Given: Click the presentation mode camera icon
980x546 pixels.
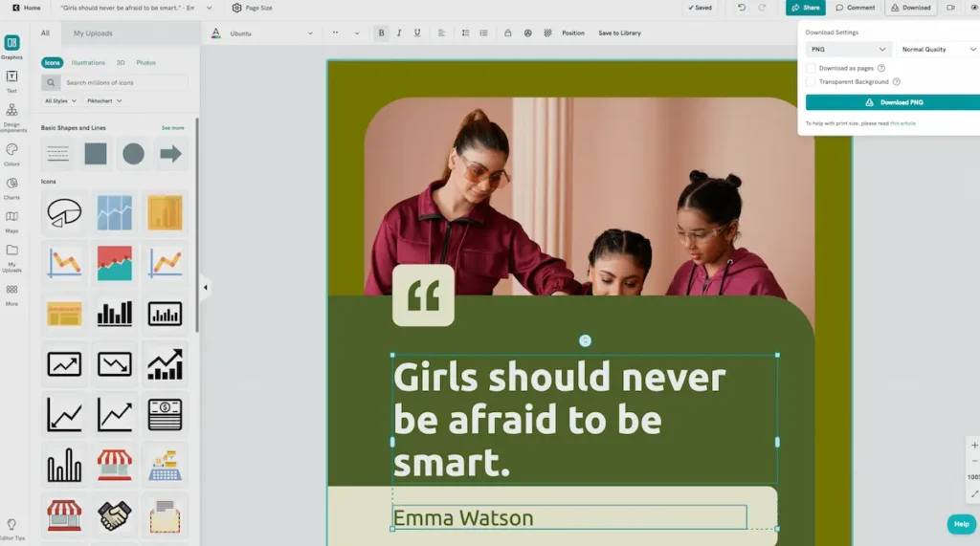Looking at the screenshot, I should pyautogui.click(x=950, y=8).
